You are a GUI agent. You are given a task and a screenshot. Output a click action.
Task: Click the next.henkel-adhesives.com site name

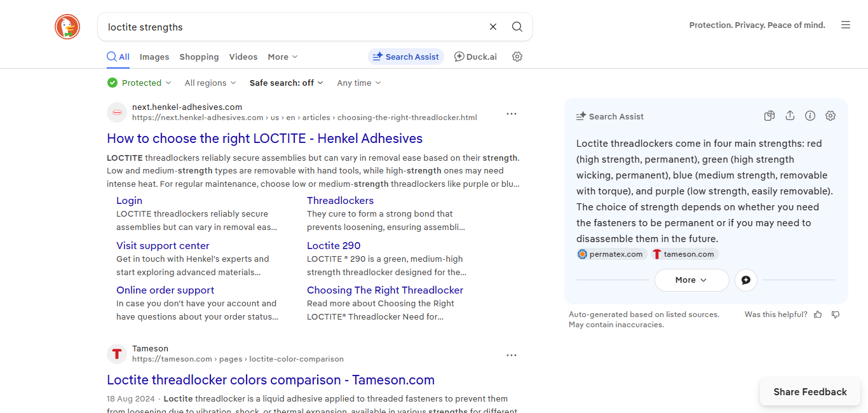click(187, 107)
